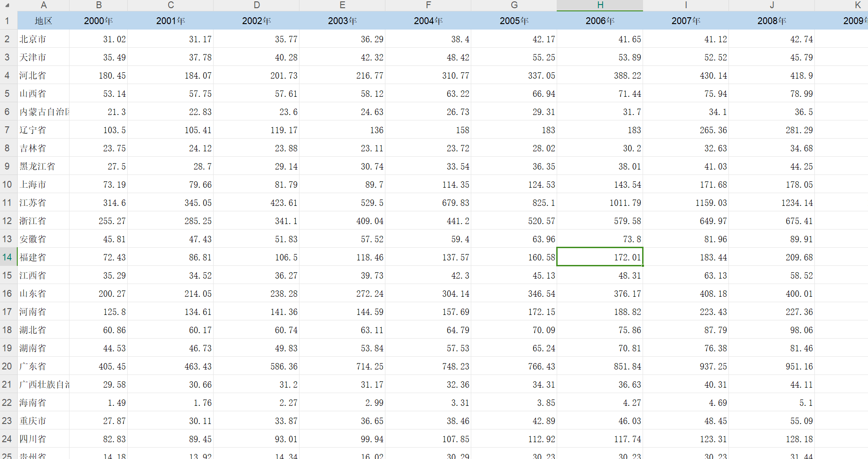
Task: Select the 山西省 region cell
Action: [44, 94]
